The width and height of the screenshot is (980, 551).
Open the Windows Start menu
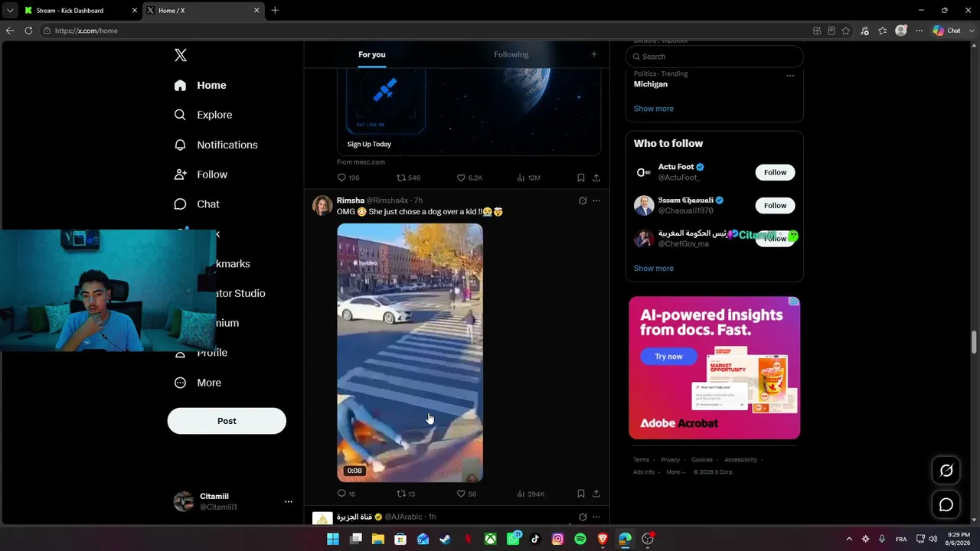pos(333,539)
